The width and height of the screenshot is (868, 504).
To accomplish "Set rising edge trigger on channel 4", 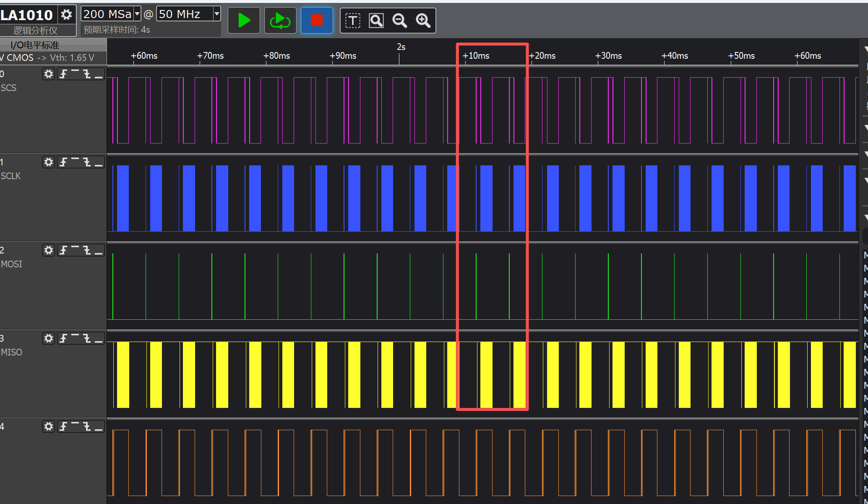I will (63, 427).
